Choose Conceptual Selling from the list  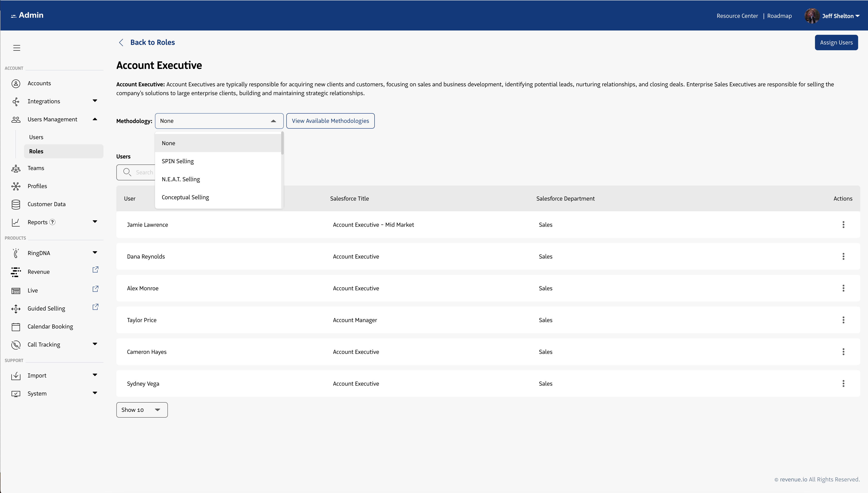point(185,197)
